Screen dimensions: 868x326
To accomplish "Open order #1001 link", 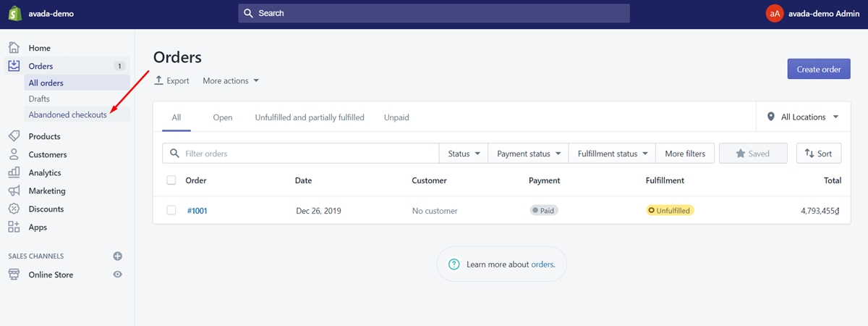I will 197,211.
